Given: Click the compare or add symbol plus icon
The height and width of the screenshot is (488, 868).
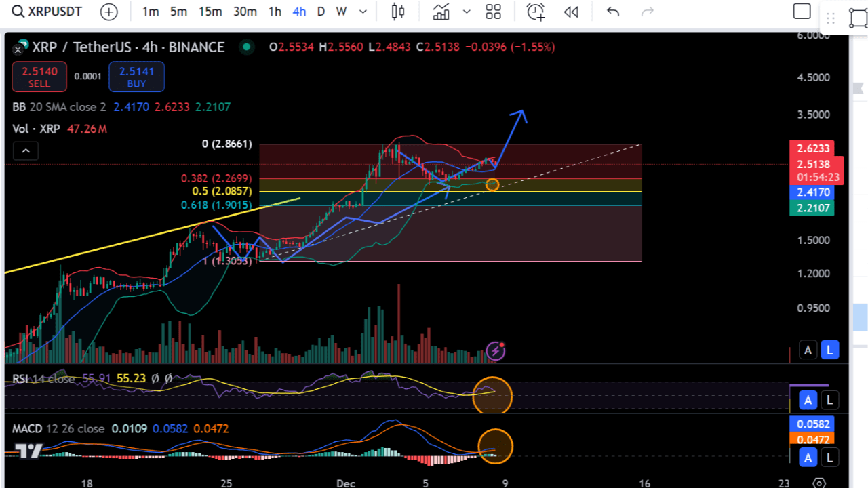Looking at the screenshot, I should [108, 12].
